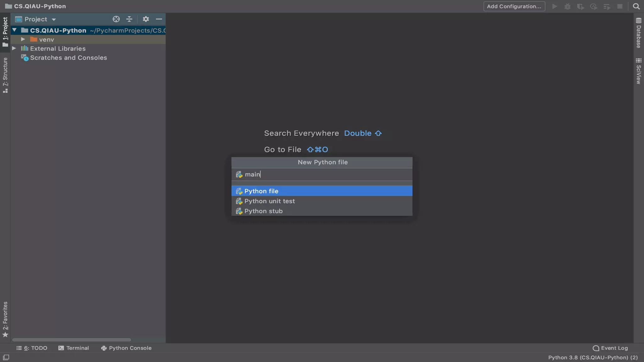Toggle tool window bars icon bottom-left
644x362 pixels.
(x=6, y=357)
